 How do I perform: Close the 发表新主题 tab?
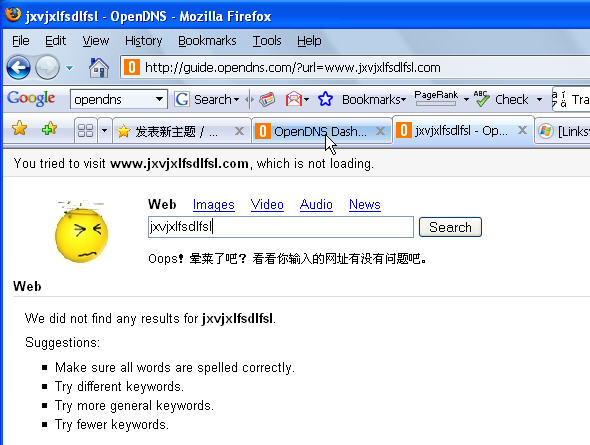click(x=239, y=131)
